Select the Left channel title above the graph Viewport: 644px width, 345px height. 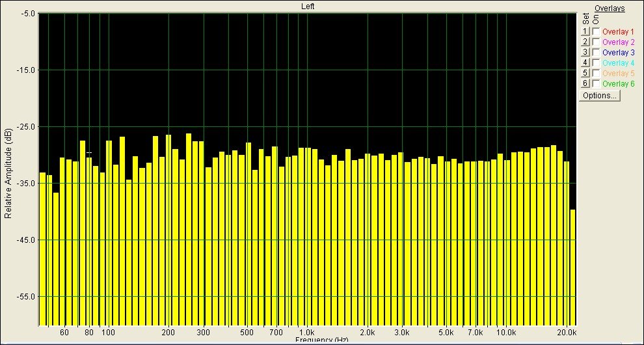[308, 6]
